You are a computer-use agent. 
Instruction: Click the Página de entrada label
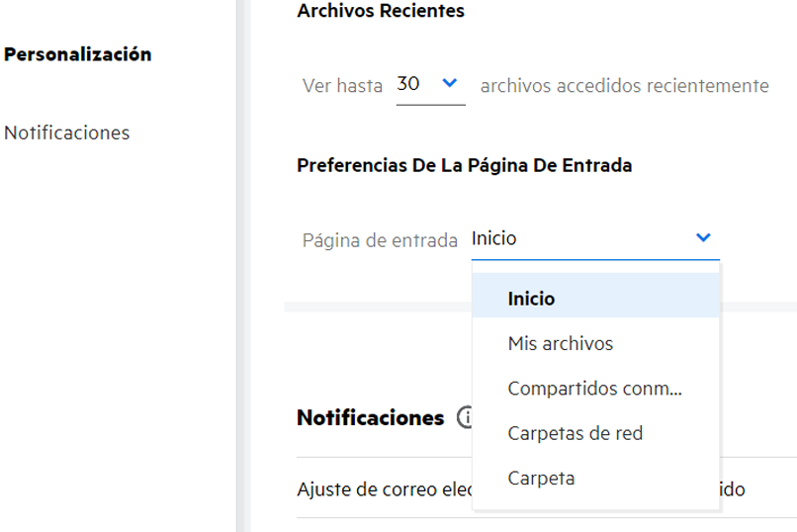[x=380, y=239]
